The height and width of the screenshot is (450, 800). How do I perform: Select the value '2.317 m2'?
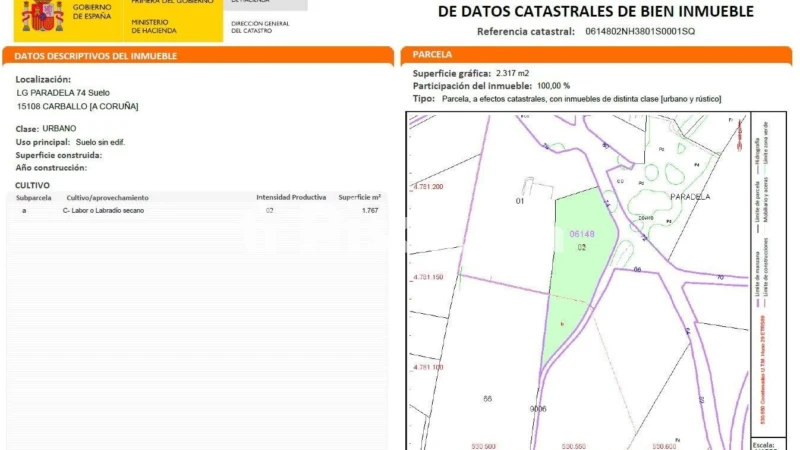coord(512,73)
